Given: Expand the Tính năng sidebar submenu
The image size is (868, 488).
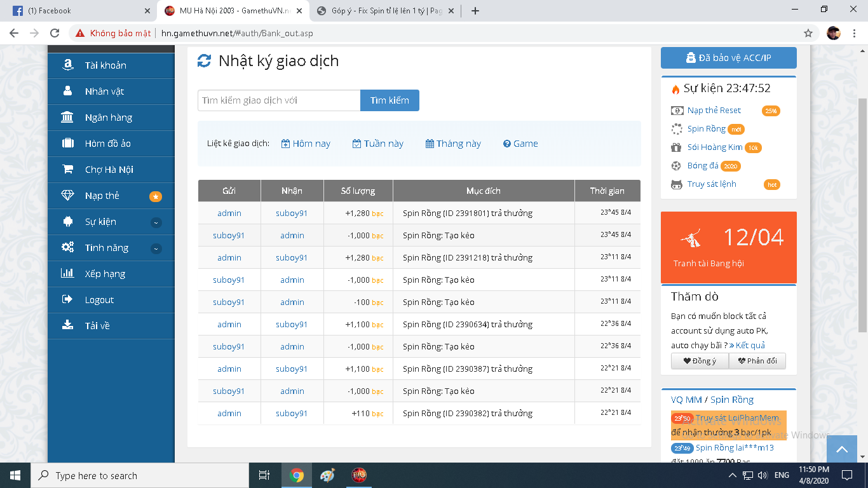Looking at the screenshot, I should (156, 248).
